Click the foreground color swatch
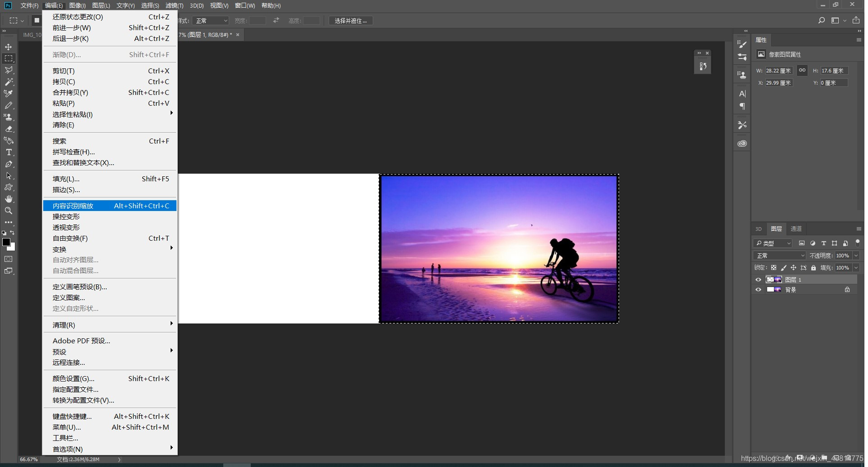This screenshot has width=868, height=467. pyautogui.click(x=6, y=242)
